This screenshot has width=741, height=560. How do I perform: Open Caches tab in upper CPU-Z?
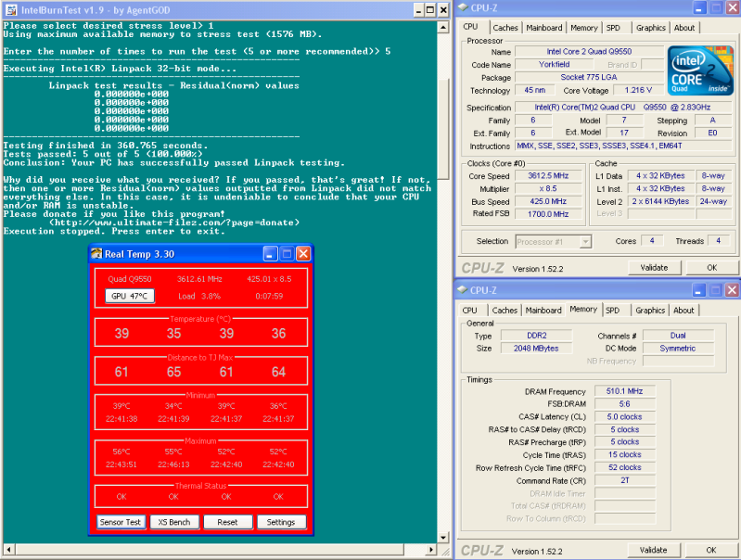click(x=505, y=28)
